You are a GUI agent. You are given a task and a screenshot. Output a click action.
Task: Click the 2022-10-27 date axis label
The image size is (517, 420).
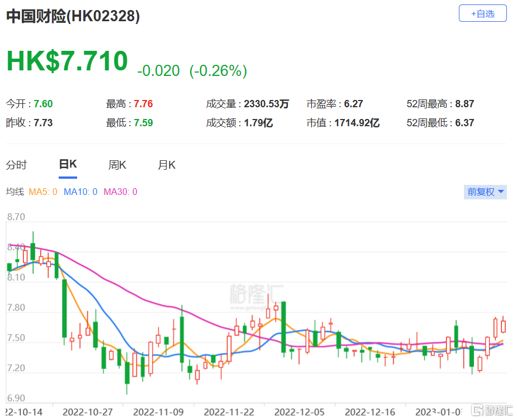[x=88, y=412]
